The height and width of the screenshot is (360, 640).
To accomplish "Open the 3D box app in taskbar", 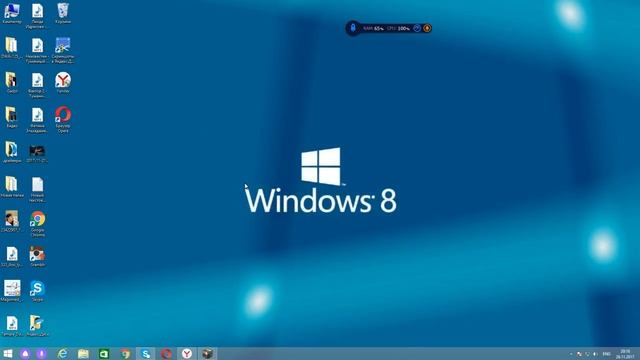I will pos(207,353).
